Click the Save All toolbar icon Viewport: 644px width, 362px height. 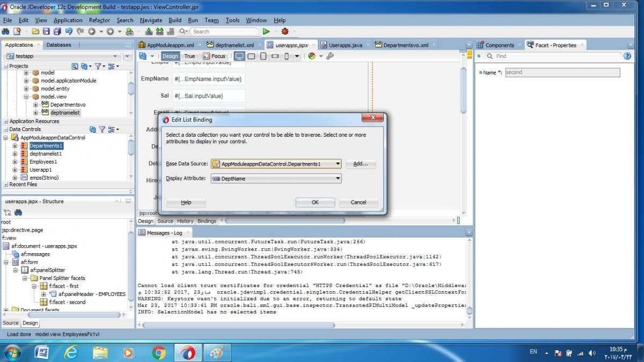pos(56,32)
